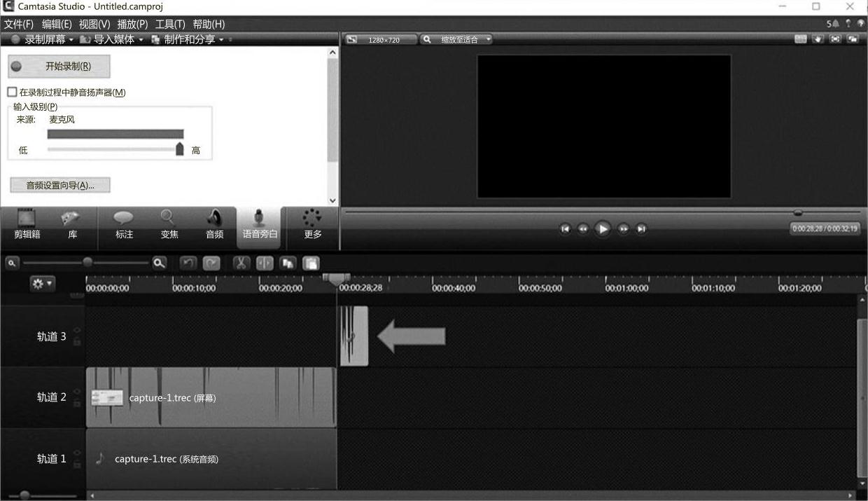
Task: Click the narration panel vertical scrollbar
Action: tap(332, 109)
